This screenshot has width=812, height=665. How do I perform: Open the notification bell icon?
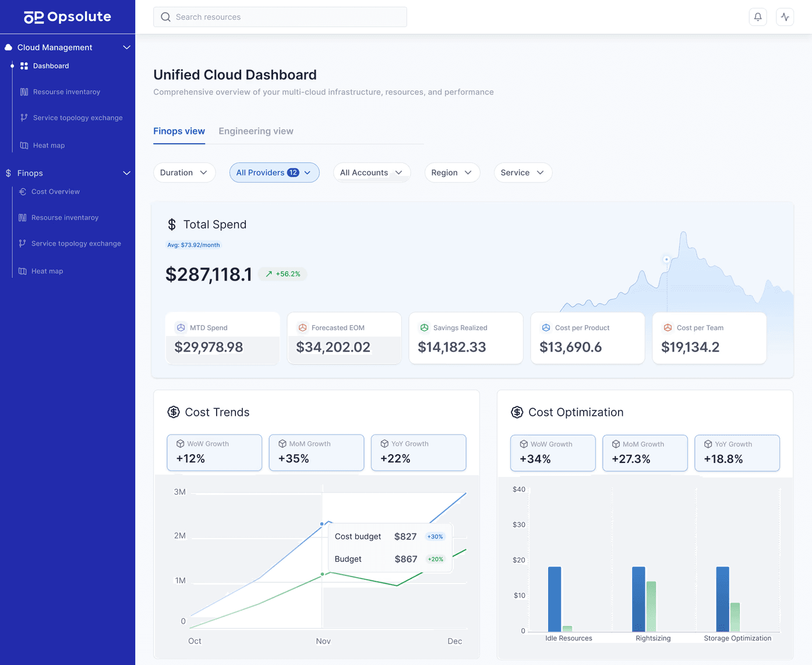click(758, 17)
